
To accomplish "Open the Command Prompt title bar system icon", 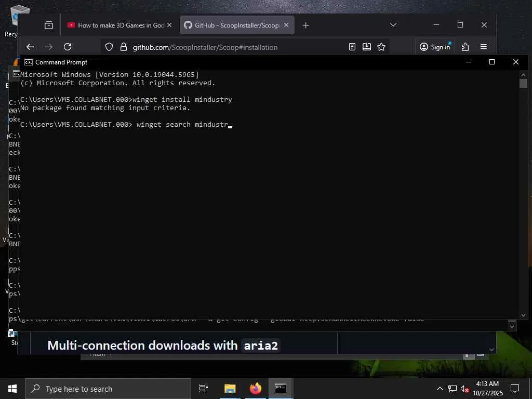I will (29, 62).
